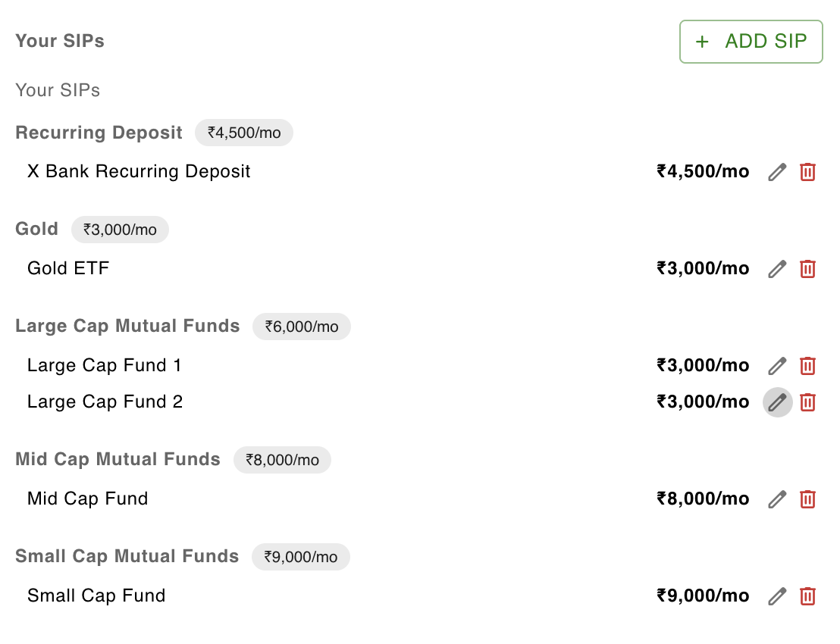Edit the Small Cap Fund SIP
This screenshot has height=644, width=840.
pyautogui.click(x=777, y=596)
